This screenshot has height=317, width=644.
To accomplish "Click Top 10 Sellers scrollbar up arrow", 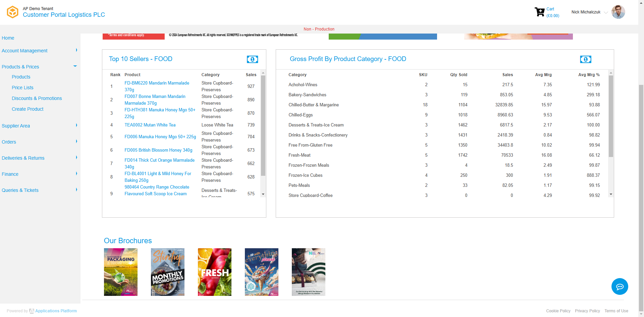I will coord(263,73).
